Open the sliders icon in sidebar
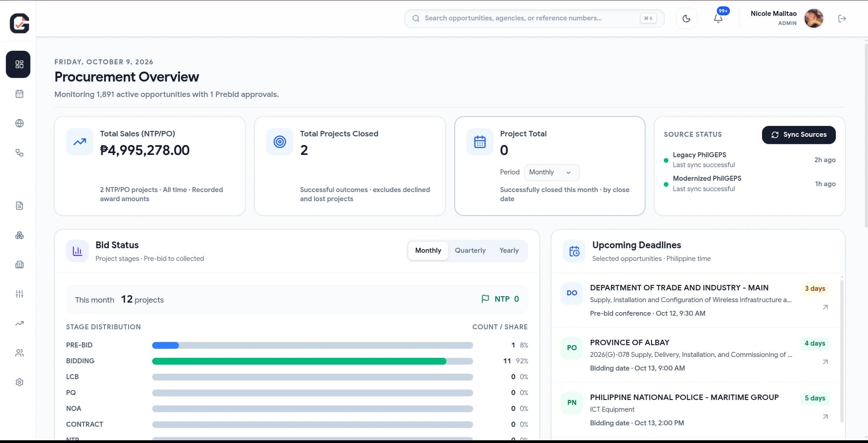868x443 pixels. pyautogui.click(x=19, y=294)
